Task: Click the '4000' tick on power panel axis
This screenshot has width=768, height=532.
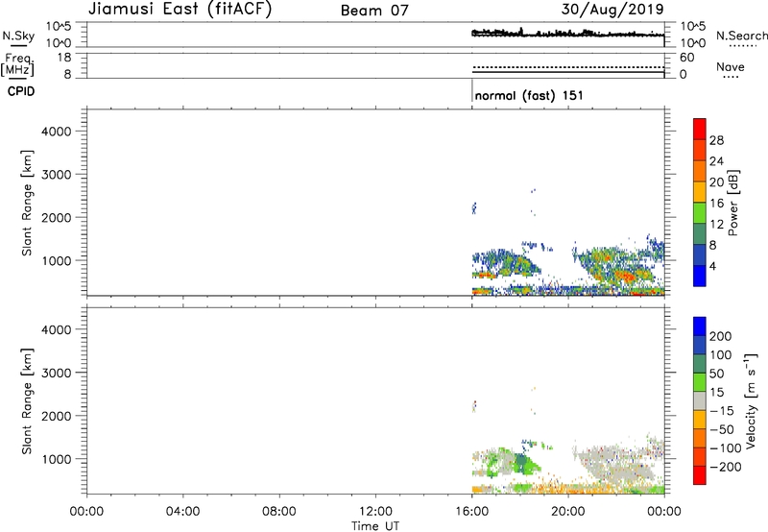Action: coord(57,132)
